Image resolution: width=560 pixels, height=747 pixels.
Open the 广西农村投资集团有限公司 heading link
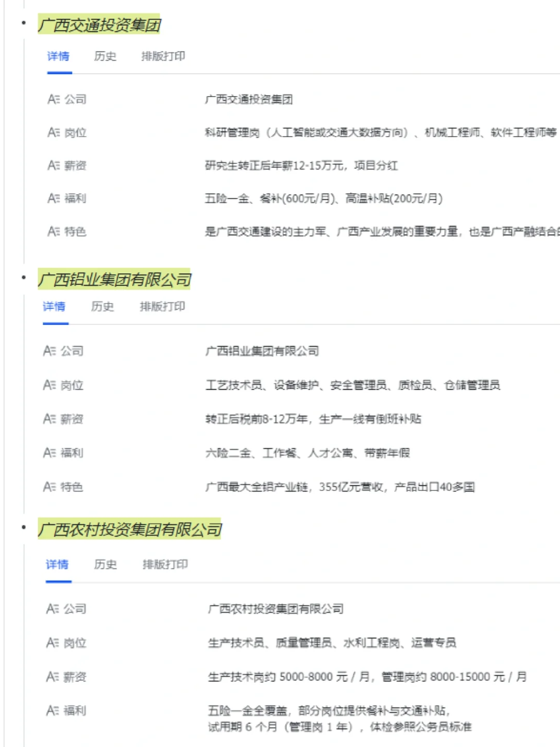(x=130, y=529)
